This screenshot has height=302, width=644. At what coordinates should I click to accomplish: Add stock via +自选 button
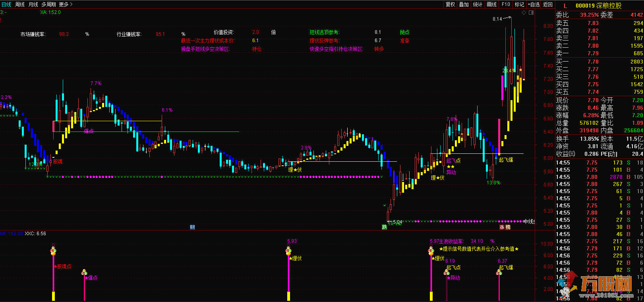pos(534,4)
